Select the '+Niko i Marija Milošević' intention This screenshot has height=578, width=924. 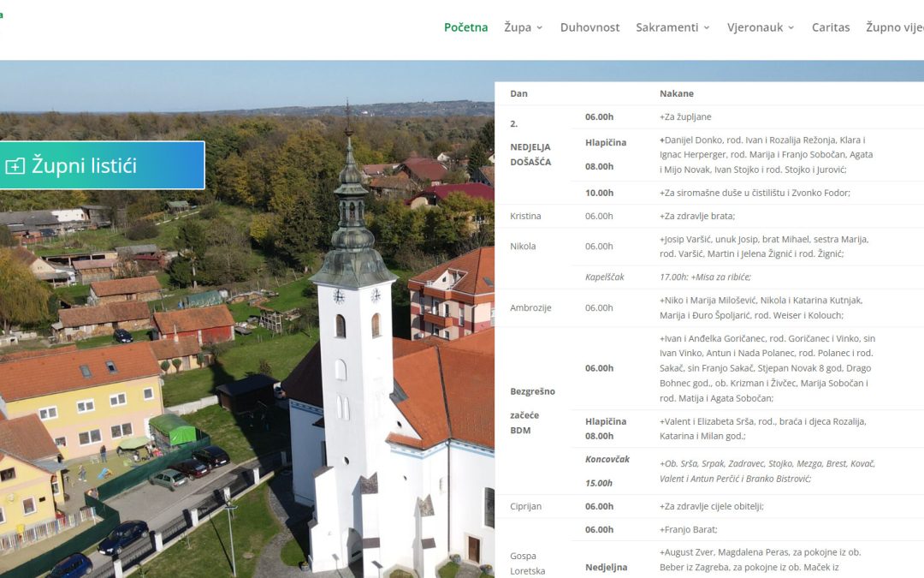pos(761,307)
